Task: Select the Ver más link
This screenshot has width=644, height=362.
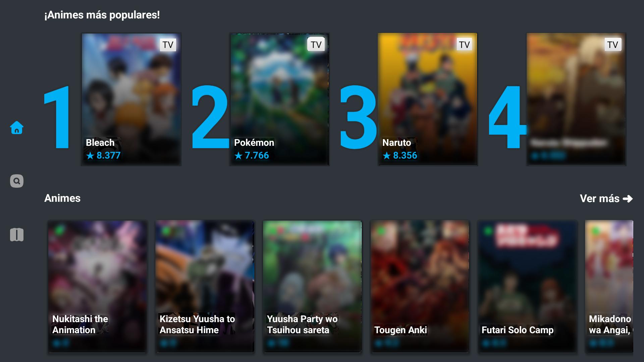Action: pyautogui.click(x=606, y=199)
